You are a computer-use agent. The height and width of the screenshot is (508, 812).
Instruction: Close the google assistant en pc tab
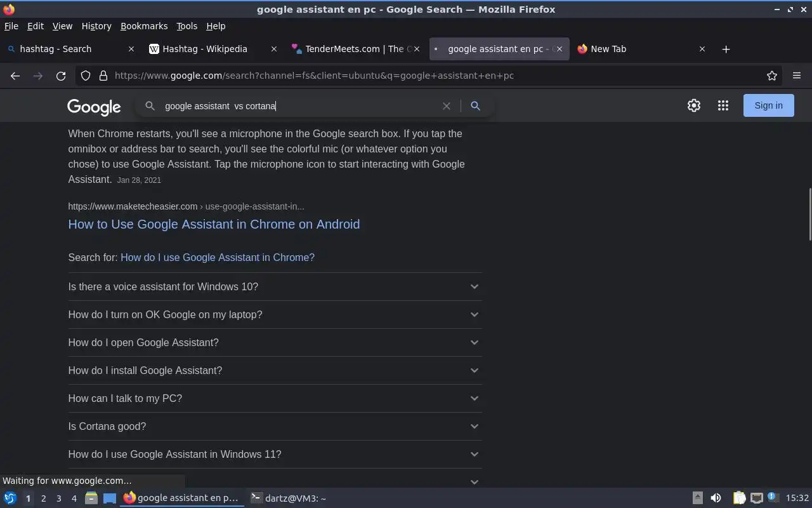pos(559,49)
